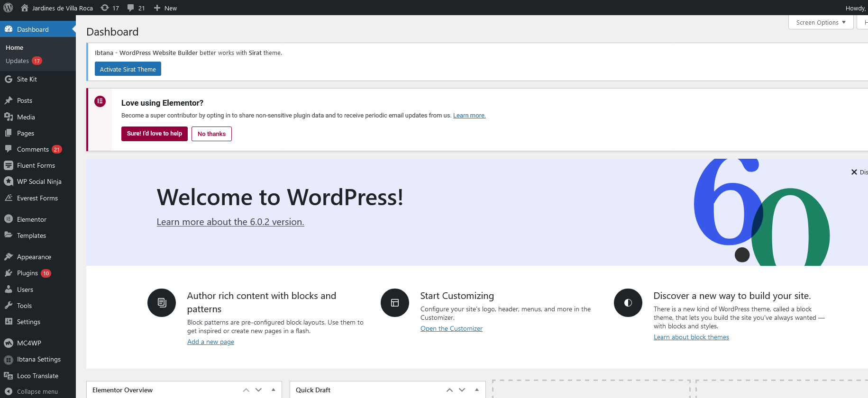Click the Plugins badge showing 10

tap(46, 273)
